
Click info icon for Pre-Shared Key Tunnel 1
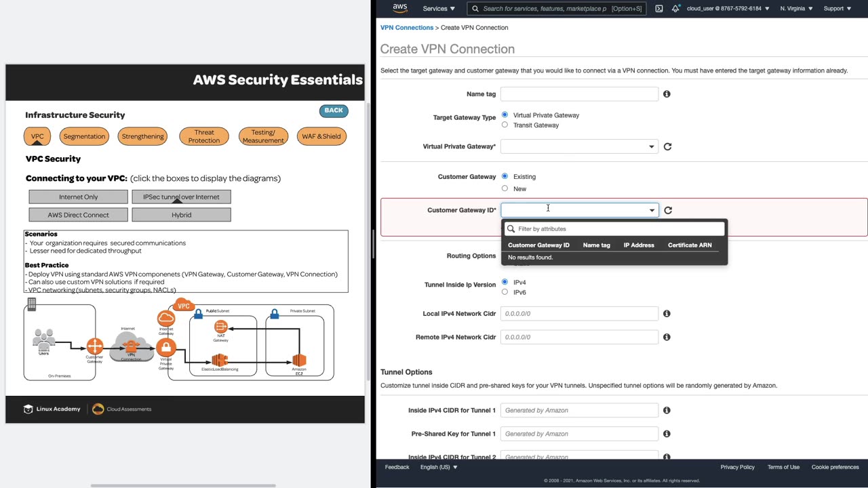667,434
